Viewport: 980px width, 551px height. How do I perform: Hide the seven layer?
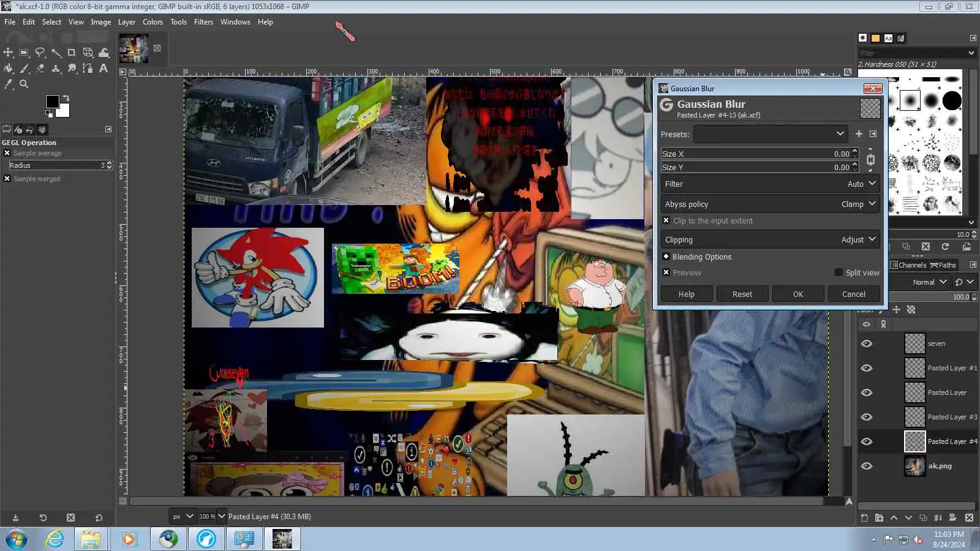866,343
